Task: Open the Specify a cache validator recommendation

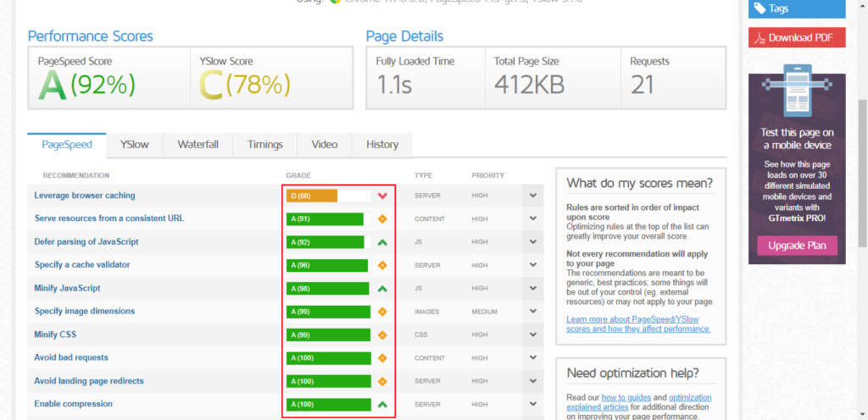Action: 82,265
